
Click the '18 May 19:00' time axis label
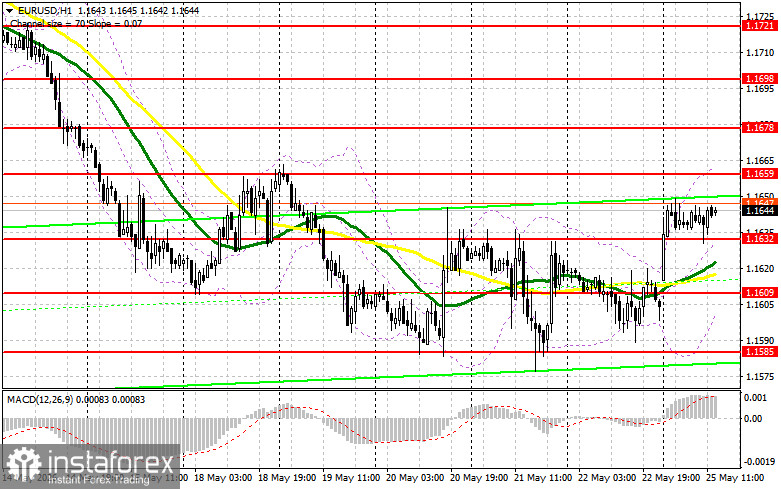pos(286,478)
